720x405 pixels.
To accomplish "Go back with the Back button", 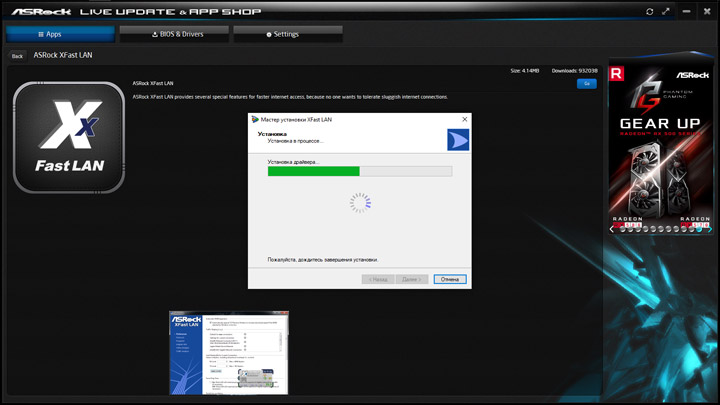I will coord(17,56).
